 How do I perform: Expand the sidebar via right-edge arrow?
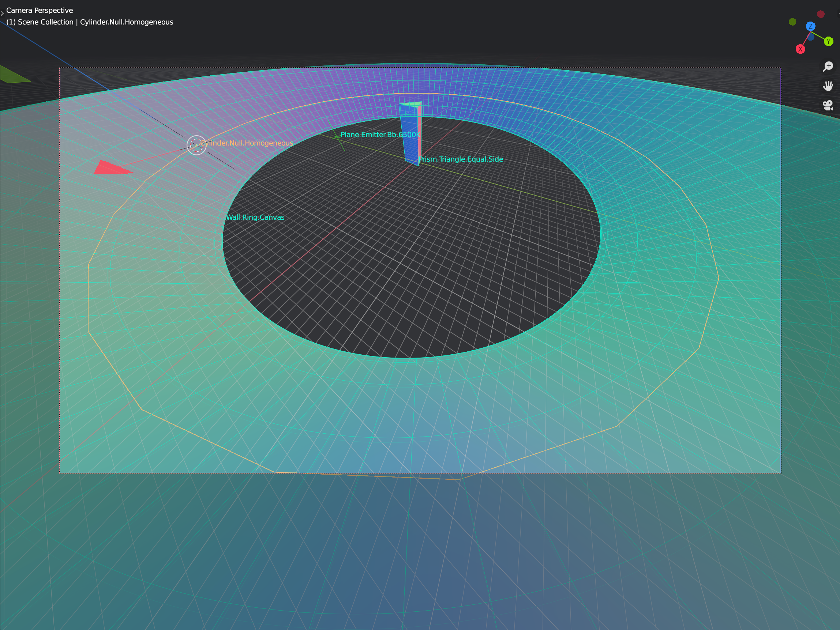[x=838, y=14]
